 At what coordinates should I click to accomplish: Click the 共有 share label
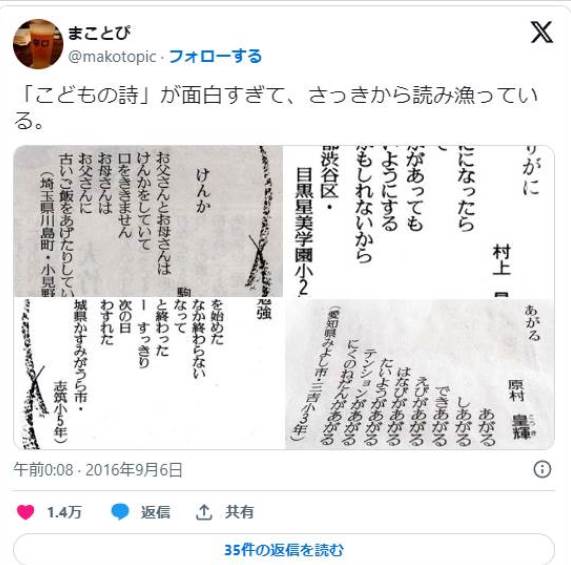pyautogui.click(x=239, y=512)
